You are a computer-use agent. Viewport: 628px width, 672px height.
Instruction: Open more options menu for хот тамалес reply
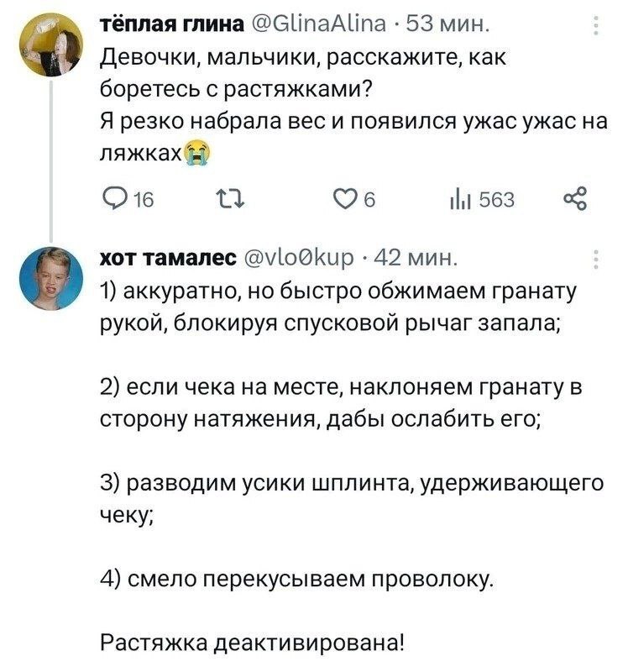click(x=596, y=258)
